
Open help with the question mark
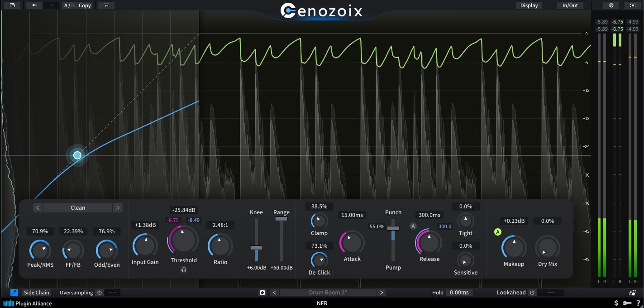tap(638, 303)
